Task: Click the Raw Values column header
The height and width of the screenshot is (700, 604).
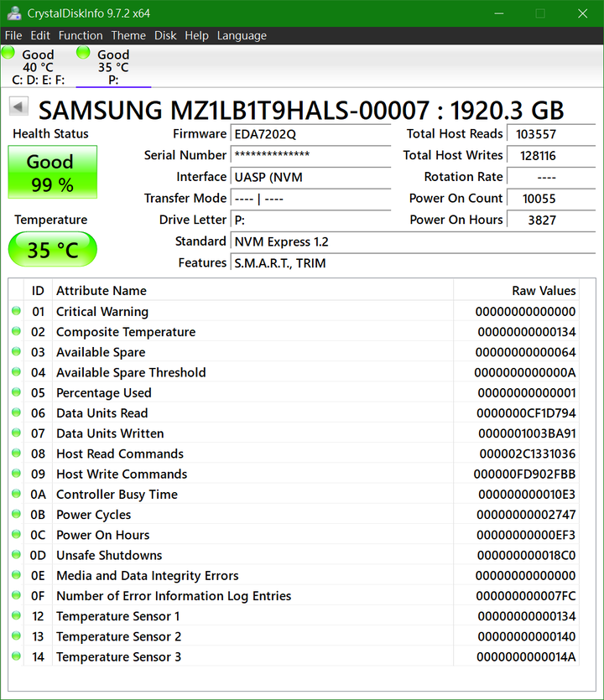Action: click(516, 291)
